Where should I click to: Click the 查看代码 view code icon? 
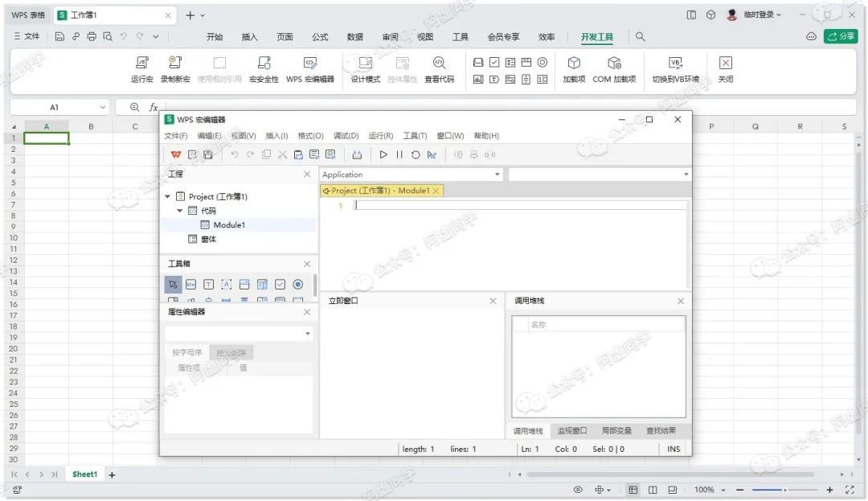tap(439, 64)
